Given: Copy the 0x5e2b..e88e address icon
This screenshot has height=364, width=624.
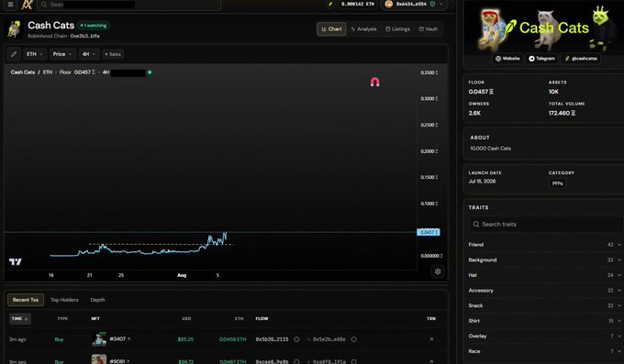Looking at the screenshot, I should pos(354,339).
